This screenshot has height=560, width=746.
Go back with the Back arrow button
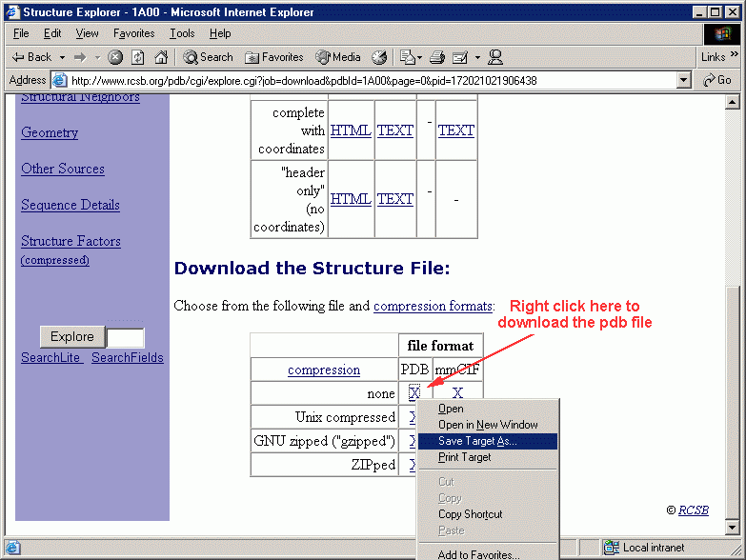click(31, 57)
